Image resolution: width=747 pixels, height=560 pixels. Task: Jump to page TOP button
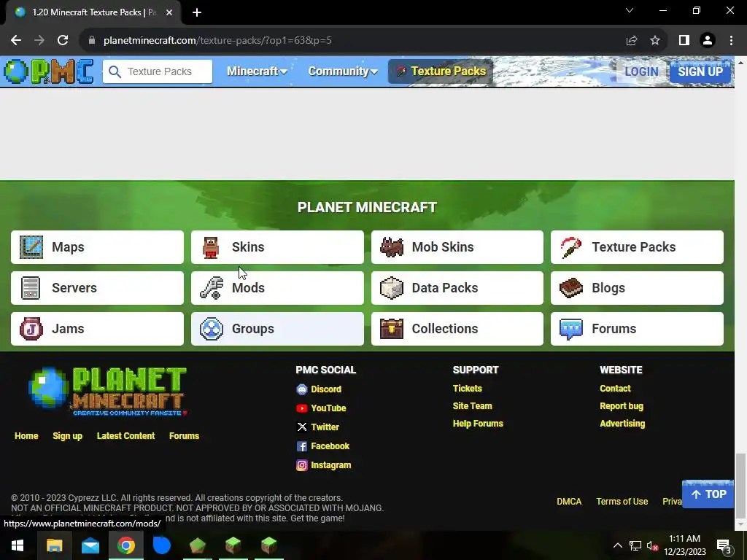tap(708, 494)
